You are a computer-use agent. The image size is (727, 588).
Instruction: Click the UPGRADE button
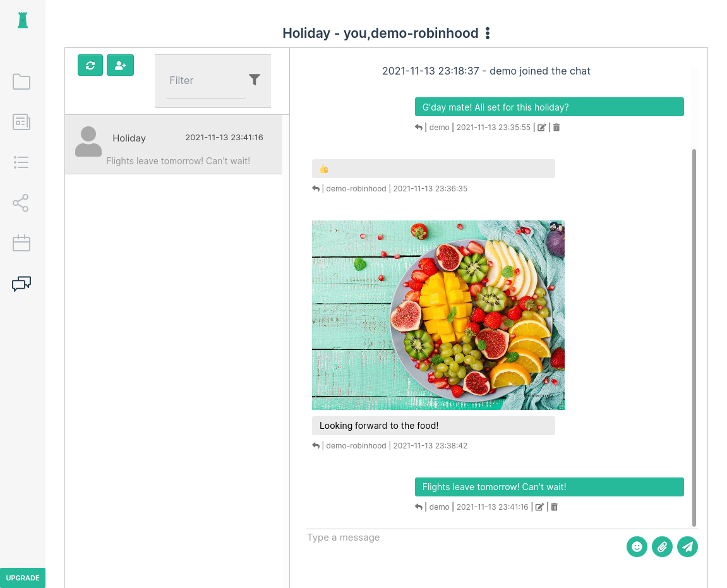click(x=23, y=578)
